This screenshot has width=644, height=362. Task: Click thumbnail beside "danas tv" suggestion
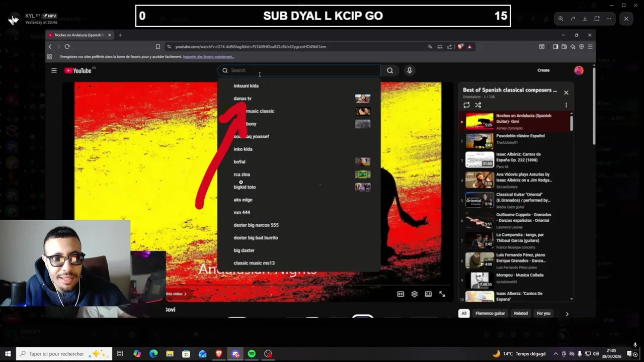coord(362,99)
